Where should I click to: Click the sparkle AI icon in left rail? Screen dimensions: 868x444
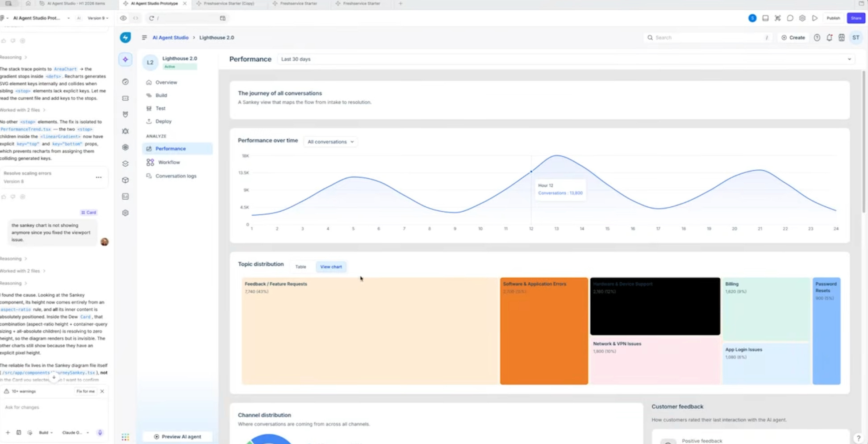coord(125,59)
